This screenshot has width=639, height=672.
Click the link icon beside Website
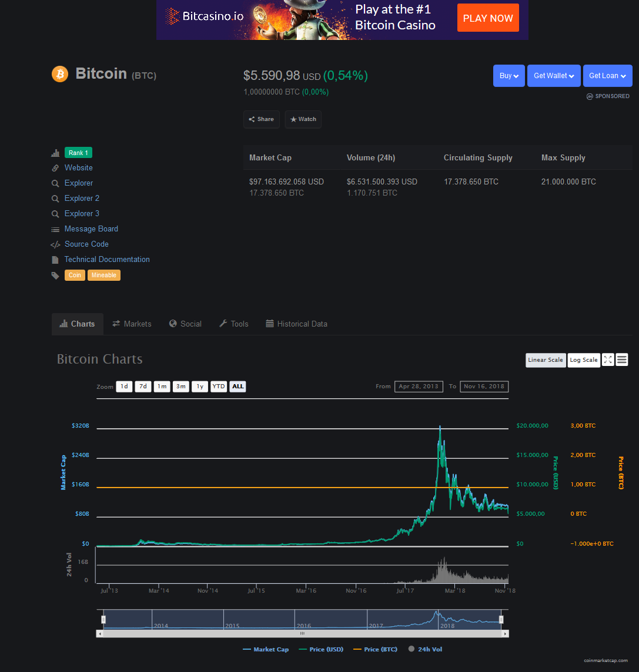click(x=55, y=168)
